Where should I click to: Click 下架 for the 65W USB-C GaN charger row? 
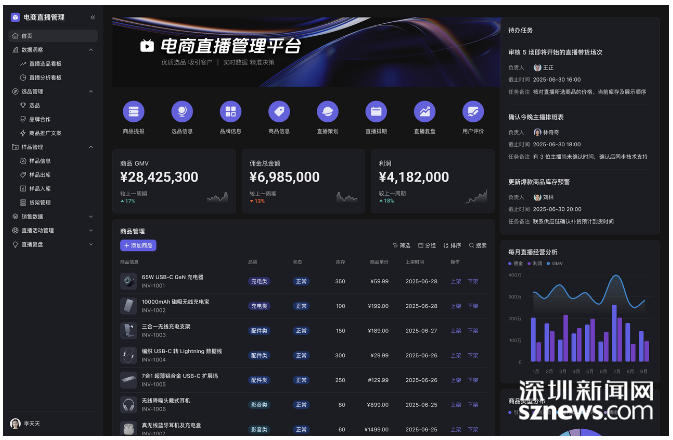(x=473, y=281)
